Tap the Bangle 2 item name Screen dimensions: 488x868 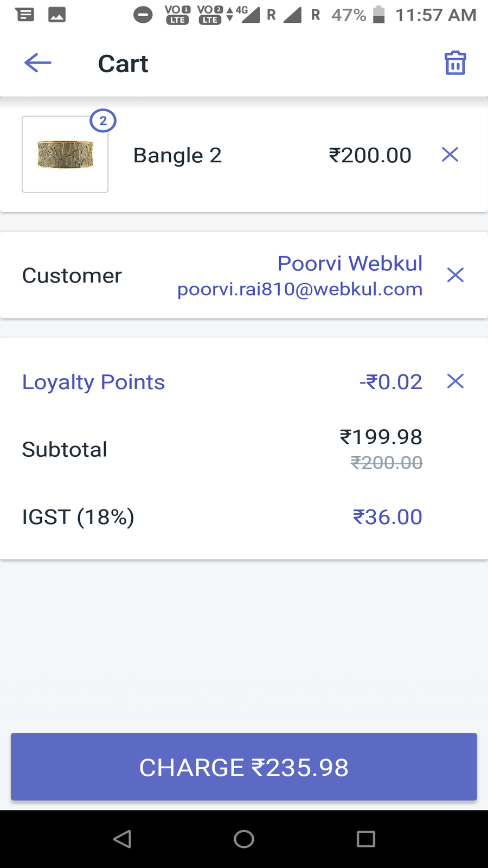[x=177, y=155]
